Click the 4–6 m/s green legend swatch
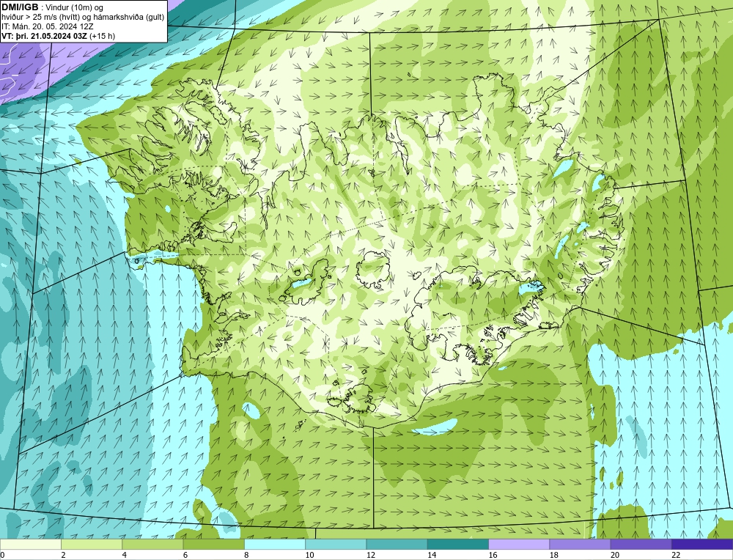733x560 pixels. tap(153, 545)
